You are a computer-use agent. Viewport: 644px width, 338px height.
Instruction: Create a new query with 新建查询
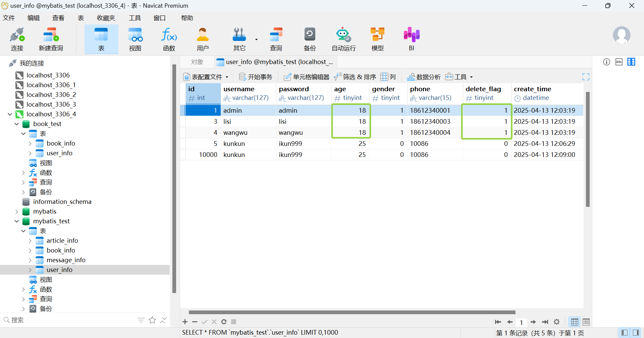click(x=51, y=40)
